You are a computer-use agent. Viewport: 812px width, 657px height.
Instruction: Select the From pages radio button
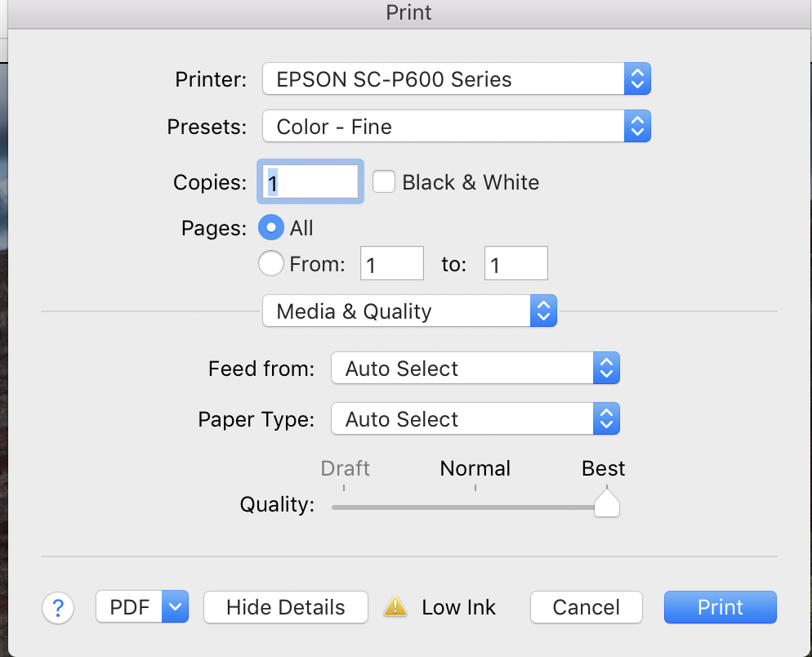pos(270,263)
